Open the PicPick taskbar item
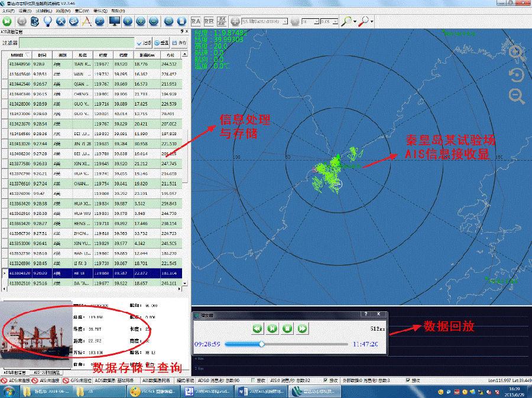The image size is (532, 398). [x=152, y=392]
